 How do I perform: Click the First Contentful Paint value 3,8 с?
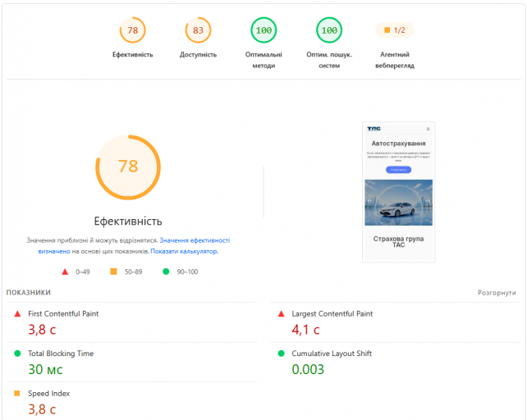(x=42, y=330)
